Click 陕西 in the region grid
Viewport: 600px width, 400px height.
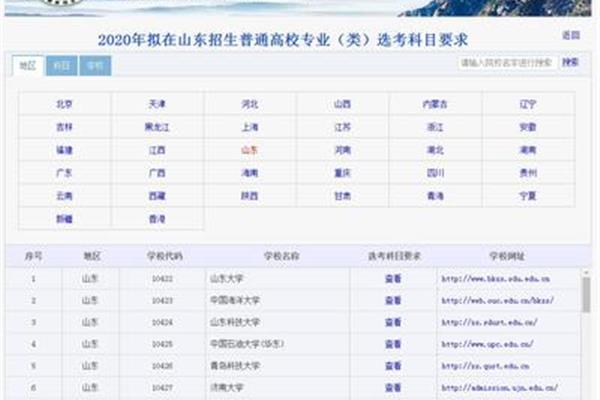(x=250, y=196)
